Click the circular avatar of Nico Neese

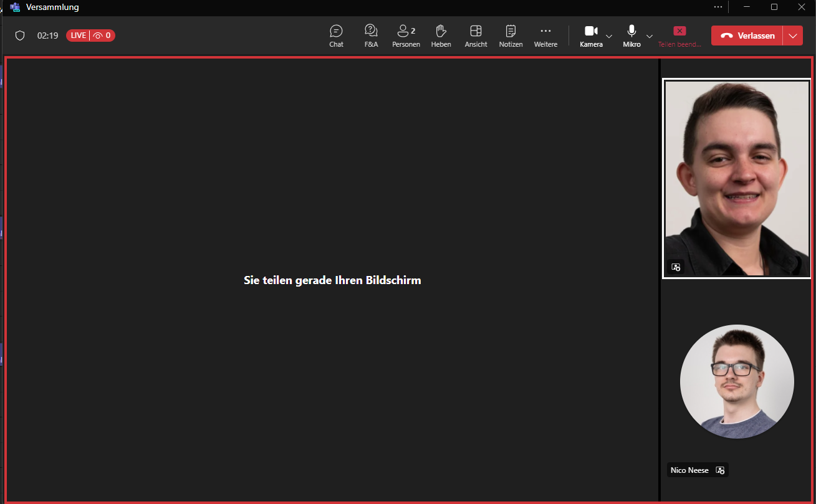(736, 381)
